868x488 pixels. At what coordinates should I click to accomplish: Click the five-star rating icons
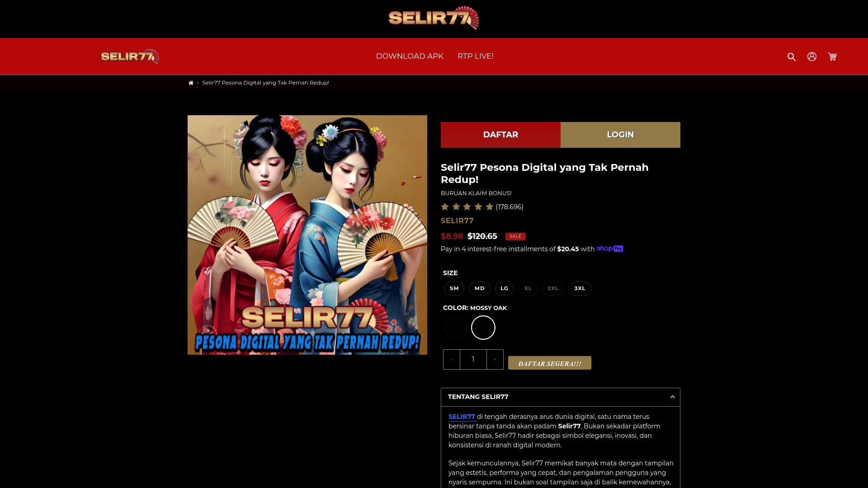467,207
